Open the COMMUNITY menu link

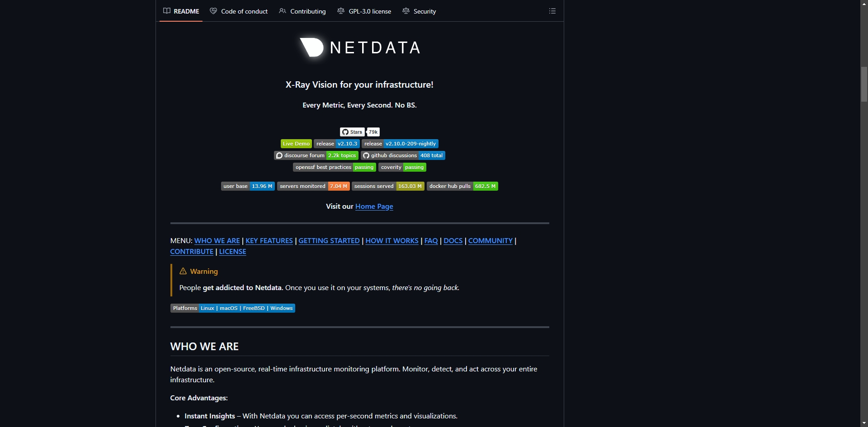491,241
